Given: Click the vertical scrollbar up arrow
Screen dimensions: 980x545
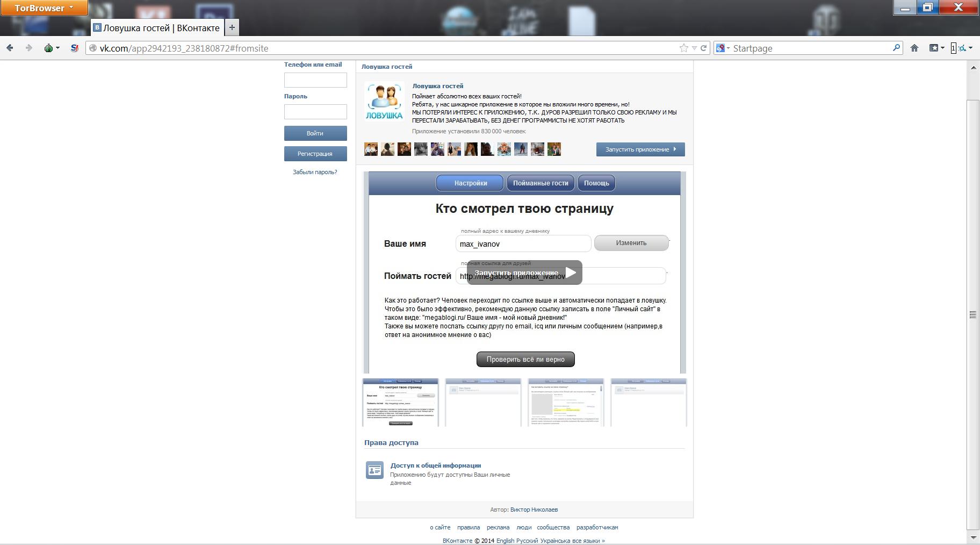Looking at the screenshot, I should coord(973,68).
